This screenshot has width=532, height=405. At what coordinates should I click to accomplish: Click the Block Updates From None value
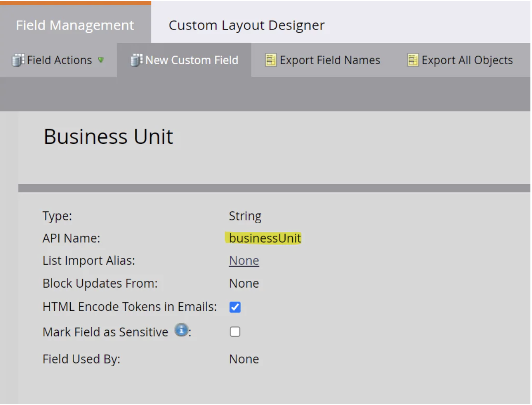pos(244,284)
